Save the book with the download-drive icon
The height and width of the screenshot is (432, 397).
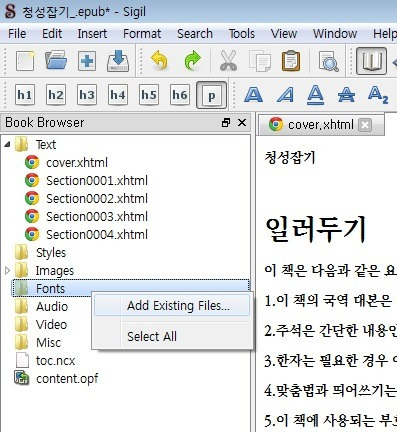(x=118, y=61)
